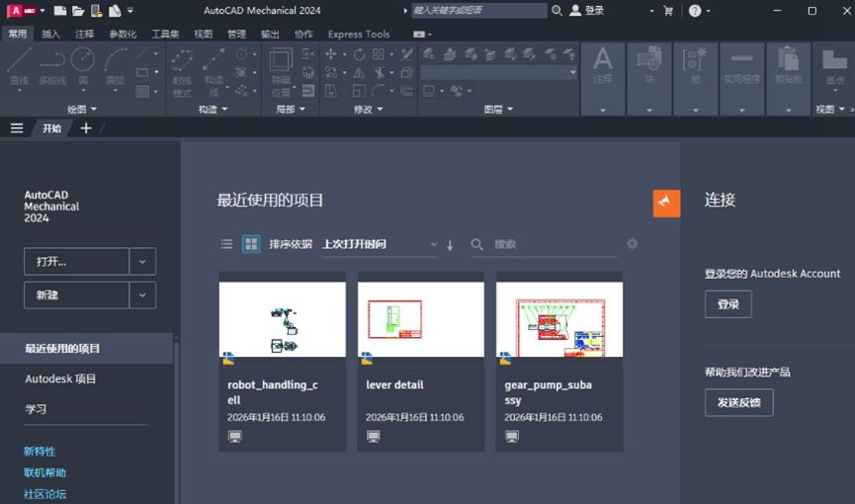Click the plus icon for new drawing tab
Image resolution: width=855 pixels, height=504 pixels.
tap(86, 128)
